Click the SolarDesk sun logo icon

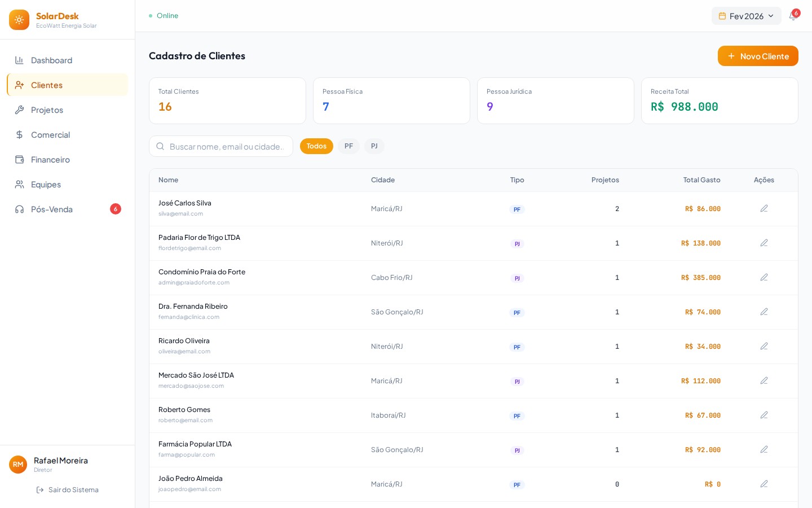tap(19, 20)
